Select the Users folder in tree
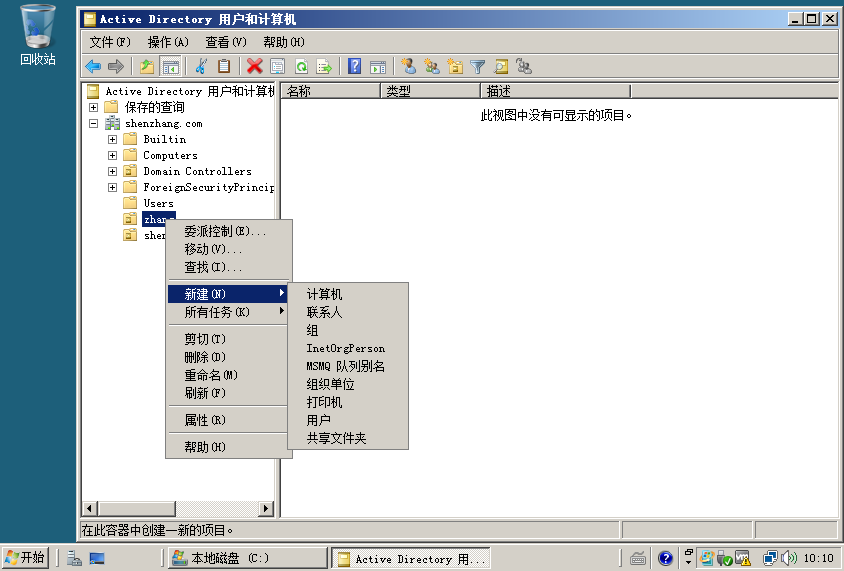Image resolution: width=844 pixels, height=571 pixels. pos(158,203)
